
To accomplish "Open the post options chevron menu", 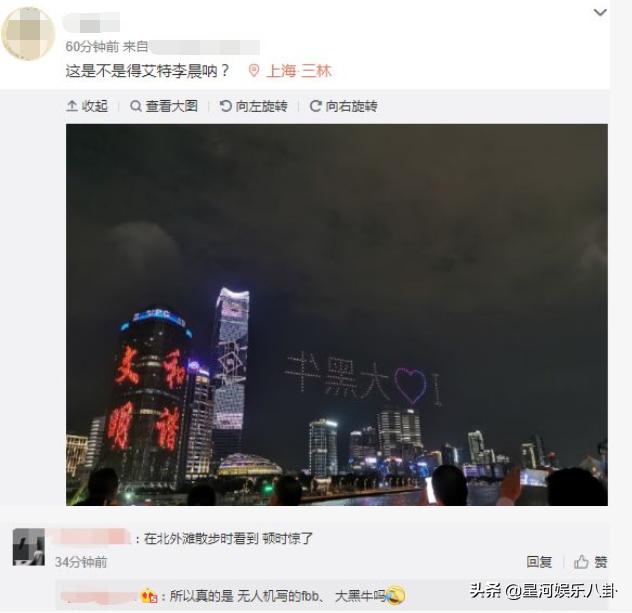I will click(x=600, y=12).
